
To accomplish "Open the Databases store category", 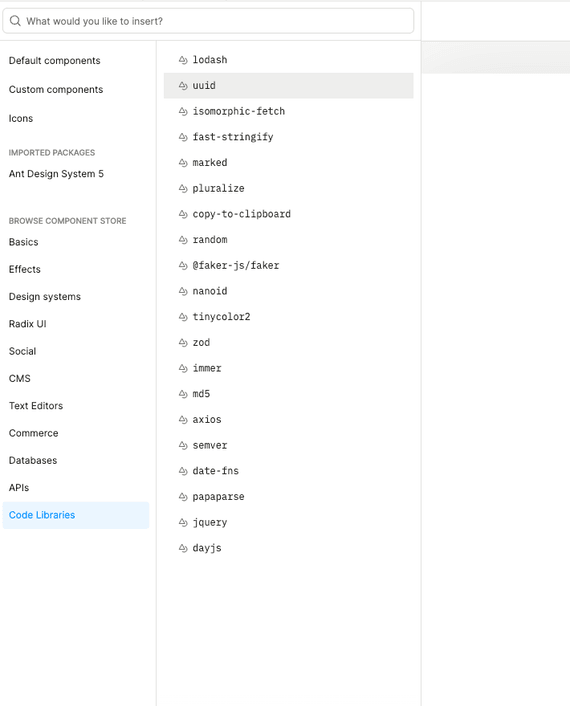I will pos(33,460).
